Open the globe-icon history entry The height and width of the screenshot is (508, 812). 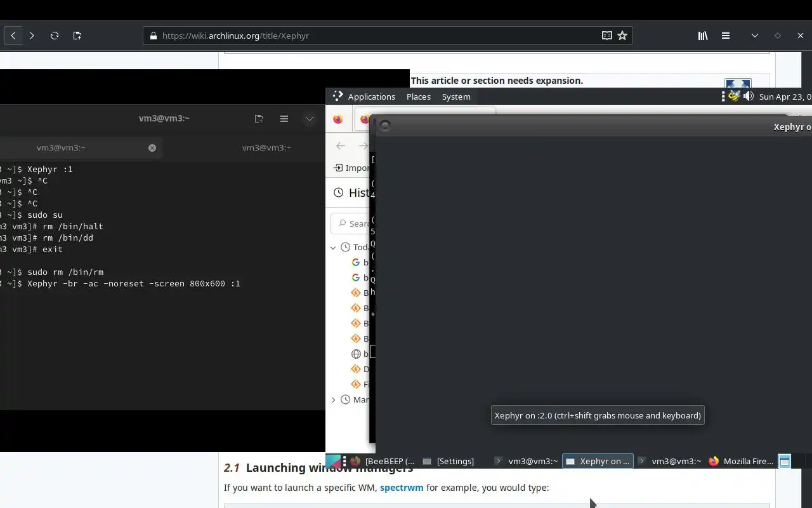coord(360,354)
